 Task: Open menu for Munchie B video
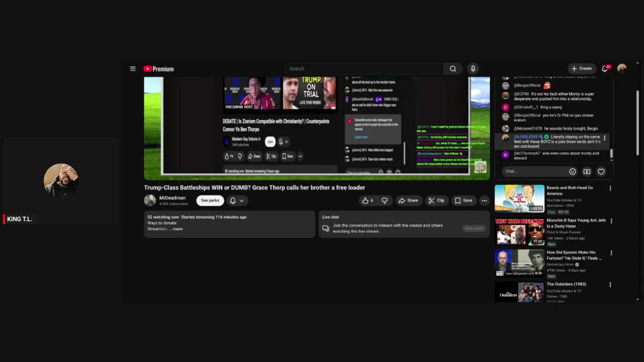point(610,221)
